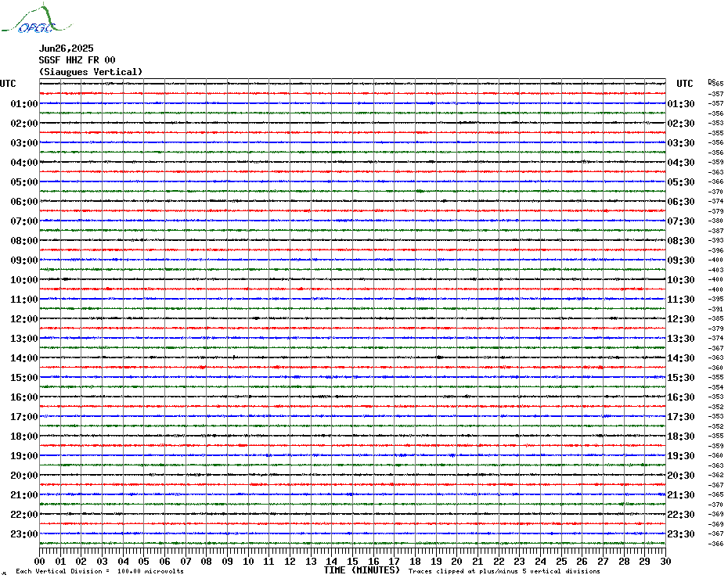This screenshot has width=728, height=582.
Task: Click the "14:00" left time label
Action: pos(24,357)
